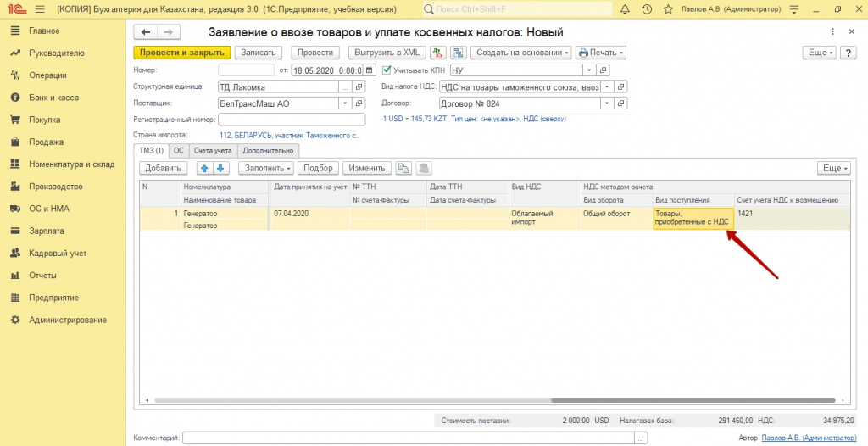868x446 pixels.
Task: Click the Подбор button
Action: point(319,168)
